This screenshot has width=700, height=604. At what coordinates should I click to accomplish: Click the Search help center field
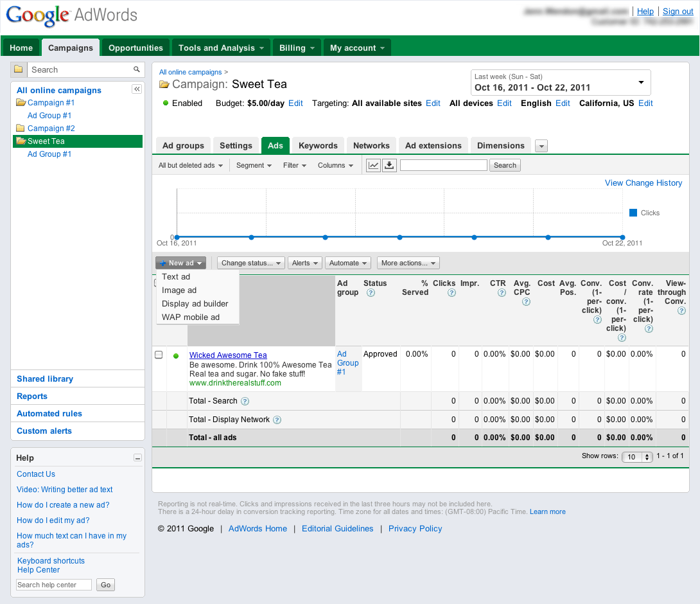click(x=54, y=585)
